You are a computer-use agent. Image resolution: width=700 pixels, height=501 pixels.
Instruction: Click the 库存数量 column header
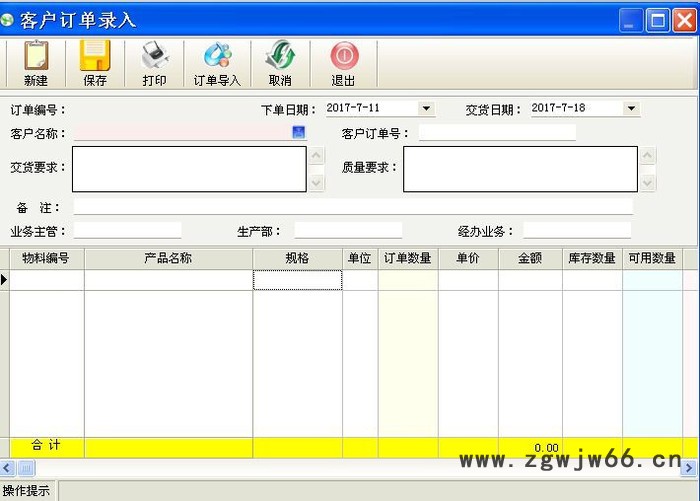(x=592, y=259)
